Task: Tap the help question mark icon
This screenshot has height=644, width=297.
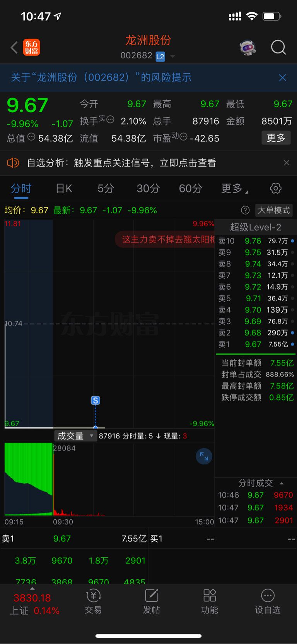Action: click(245, 210)
